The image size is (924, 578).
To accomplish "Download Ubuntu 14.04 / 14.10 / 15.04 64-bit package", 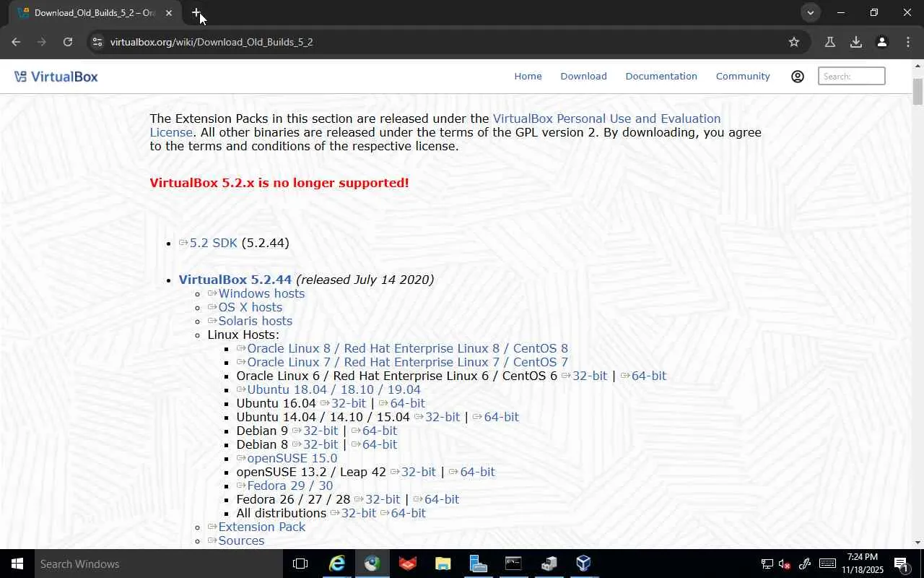I will [x=496, y=417].
